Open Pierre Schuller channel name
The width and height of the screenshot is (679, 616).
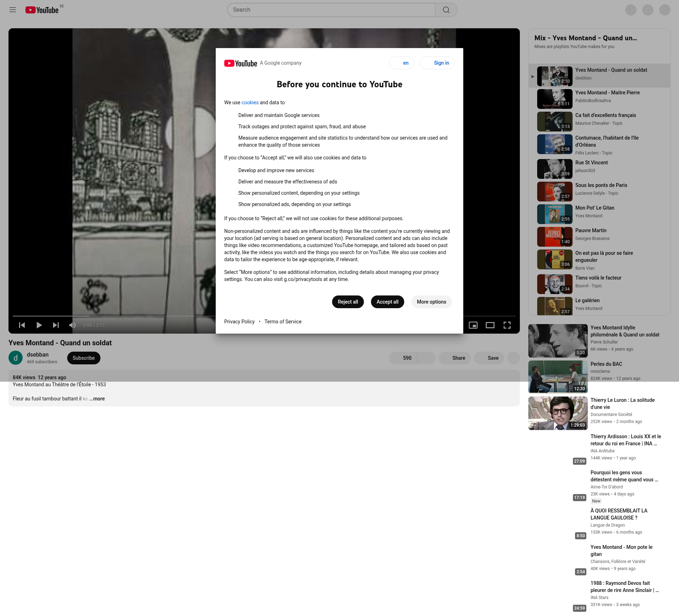[x=604, y=342]
